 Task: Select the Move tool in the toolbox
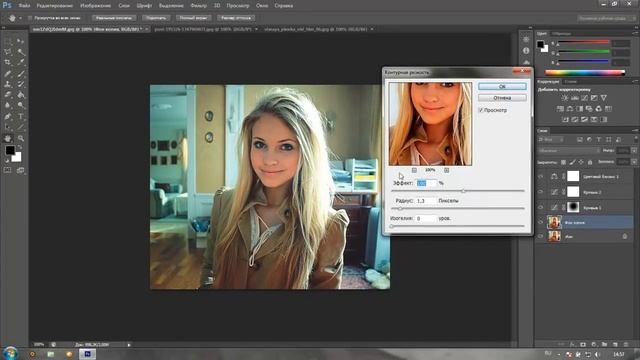tap(20, 41)
